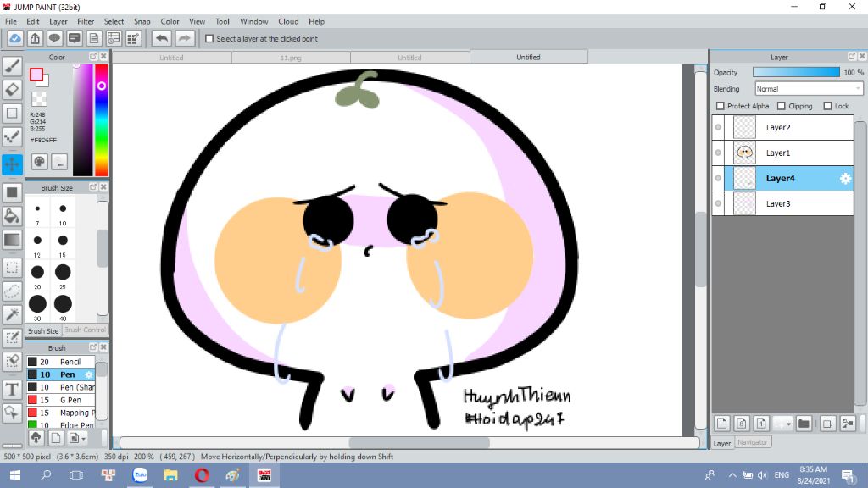Select the Fill rectangle tool
This screenshot has width=868, height=488.
click(12, 193)
